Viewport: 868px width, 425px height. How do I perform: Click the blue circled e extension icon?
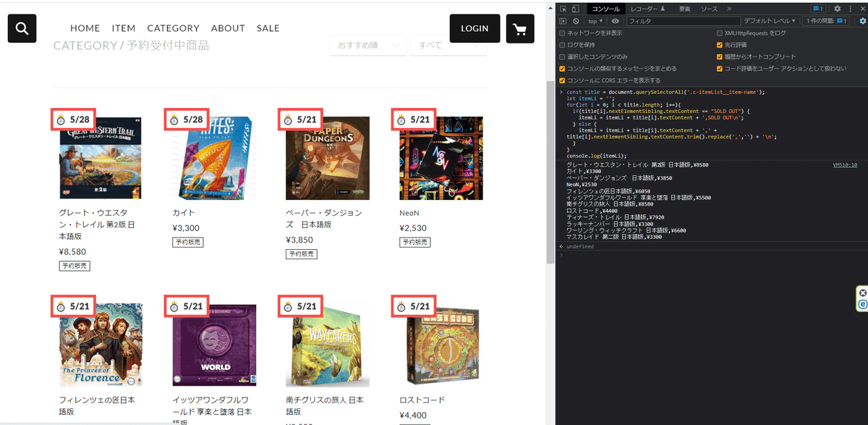[862, 305]
